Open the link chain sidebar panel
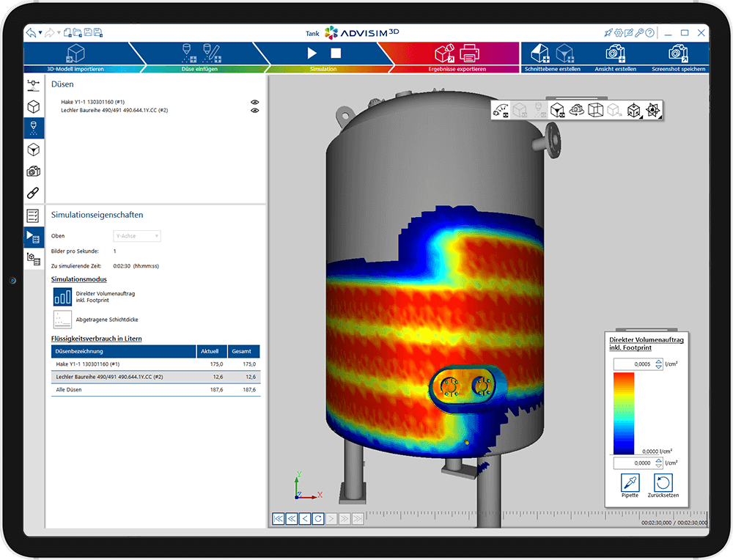This screenshot has width=733, height=560. pos(34,193)
